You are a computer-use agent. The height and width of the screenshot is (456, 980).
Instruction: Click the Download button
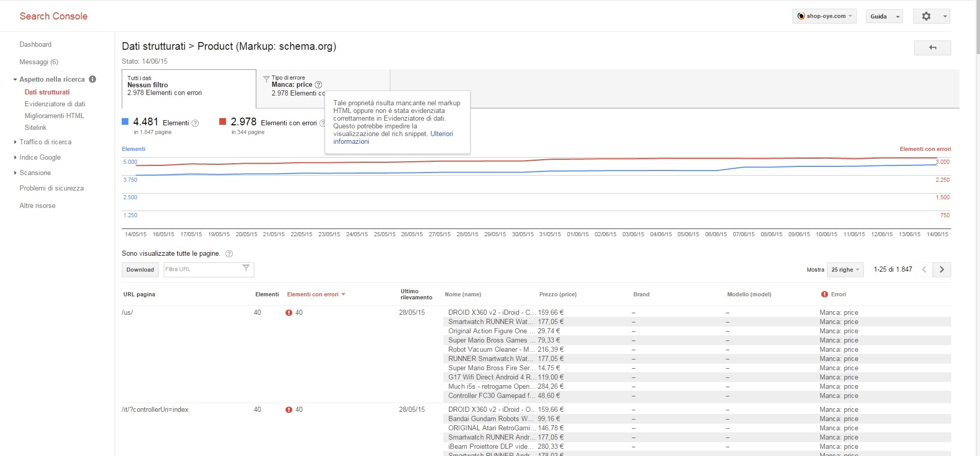click(140, 270)
